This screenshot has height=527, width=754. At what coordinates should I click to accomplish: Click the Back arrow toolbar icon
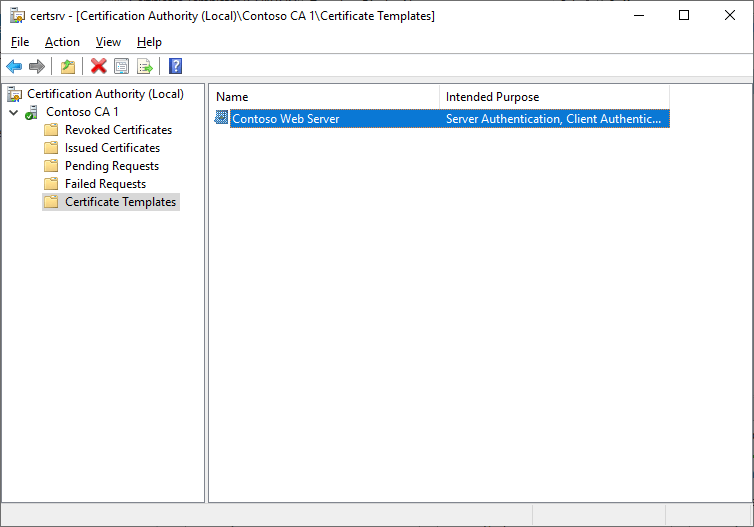pos(14,66)
